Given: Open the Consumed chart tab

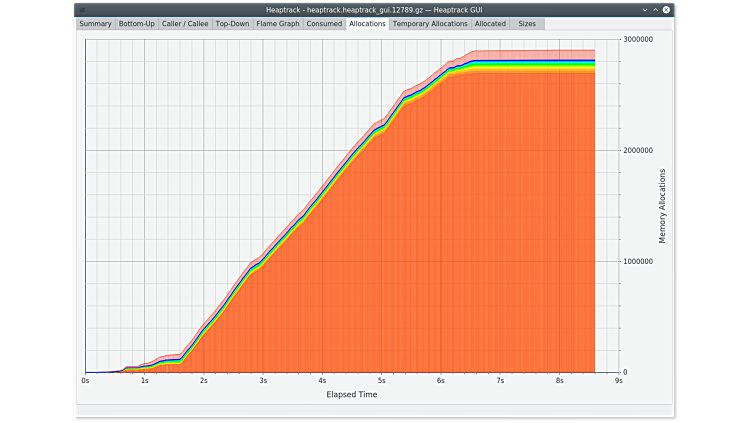Looking at the screenshot, I should (324, 23).
